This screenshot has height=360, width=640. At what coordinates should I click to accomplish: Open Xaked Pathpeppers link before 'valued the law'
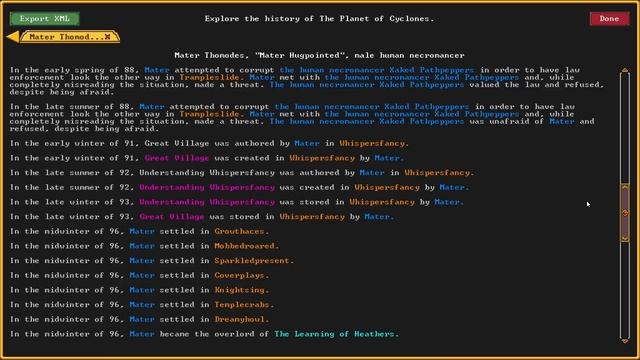[366, 84]
